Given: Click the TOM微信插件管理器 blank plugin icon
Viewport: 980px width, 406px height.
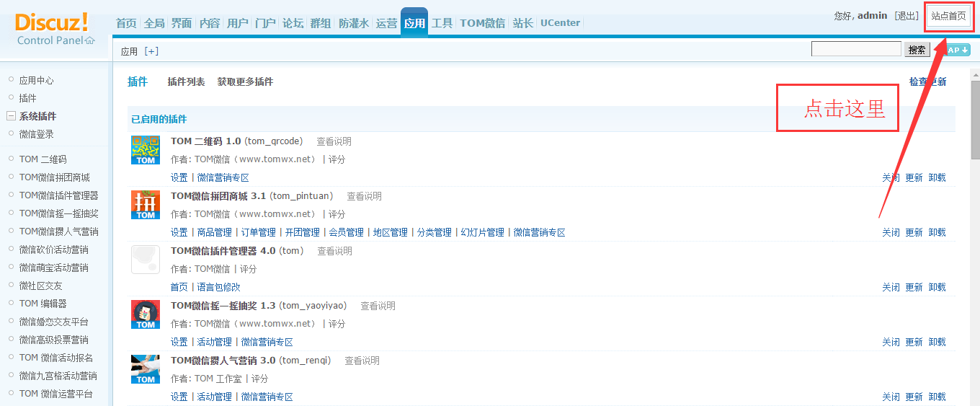Looking at the screenshot, I should [x=146, y=260].
